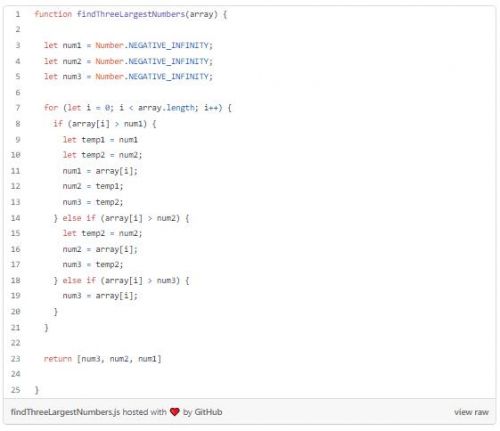
Task: Click line number 18 in gutter
Action: 16,280
